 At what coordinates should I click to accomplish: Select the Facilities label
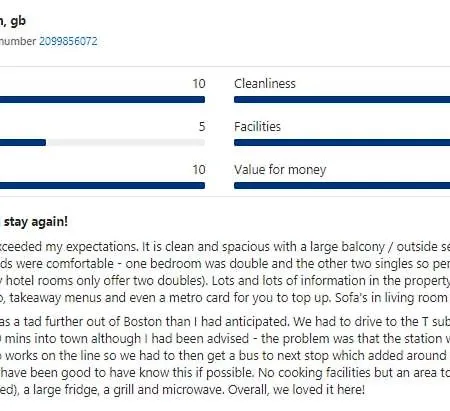click(x=257, y=126)
